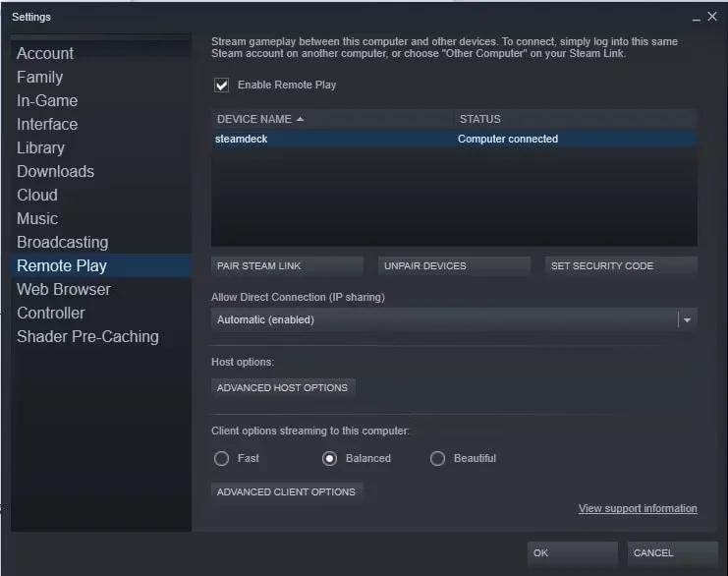728x576 pixels.
Task: Open Advanced Client Options
Action: tap(287, 492)
